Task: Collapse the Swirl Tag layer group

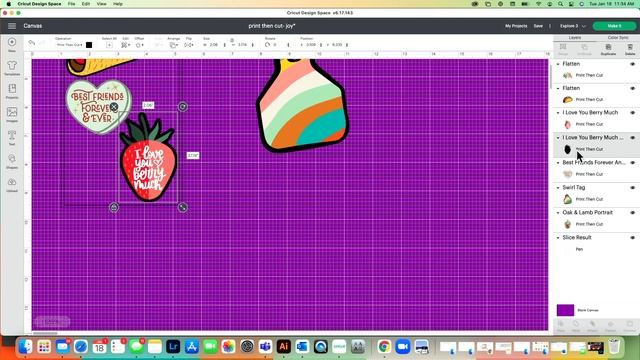Action: pos(558,188)
